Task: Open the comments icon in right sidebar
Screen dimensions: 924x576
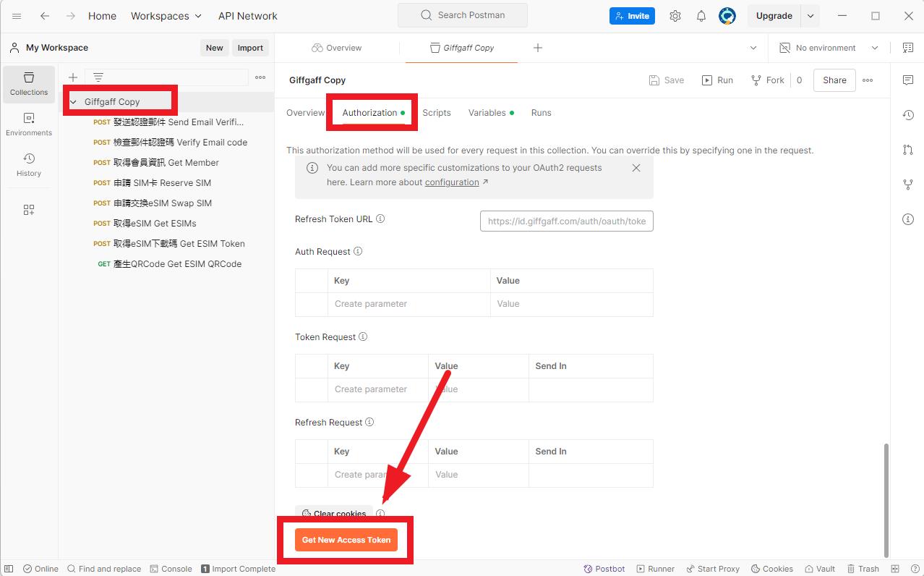Action: (908, 80)
